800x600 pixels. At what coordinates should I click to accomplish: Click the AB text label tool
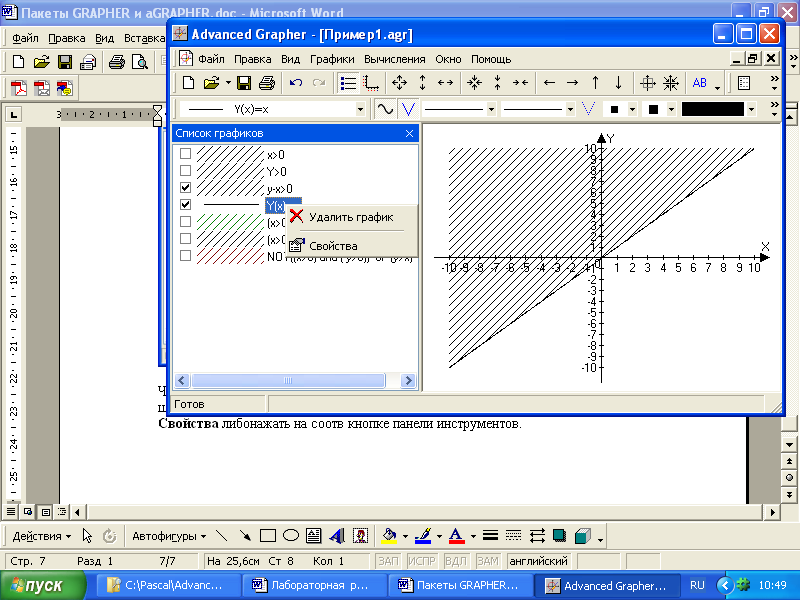coord(699,83)
